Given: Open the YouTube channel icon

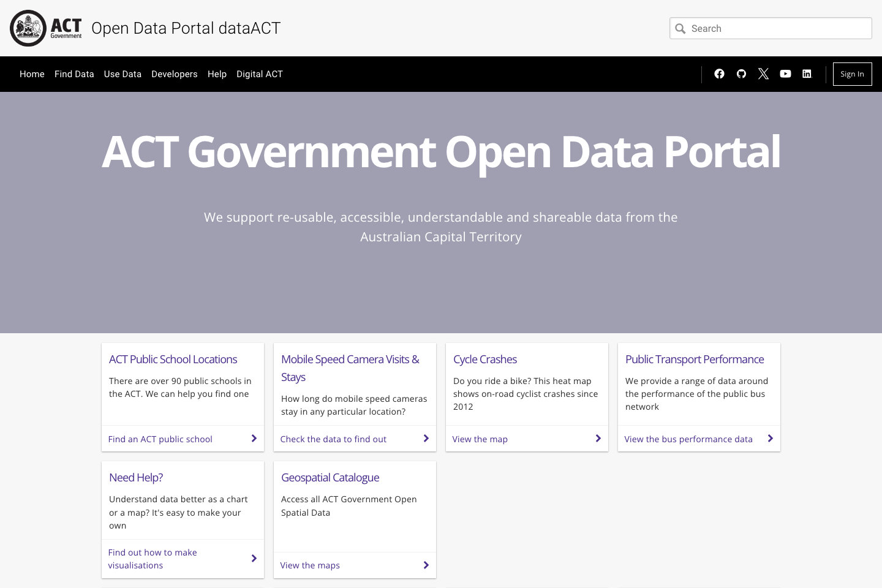Looking at the screenshot, I should point(785,73).
